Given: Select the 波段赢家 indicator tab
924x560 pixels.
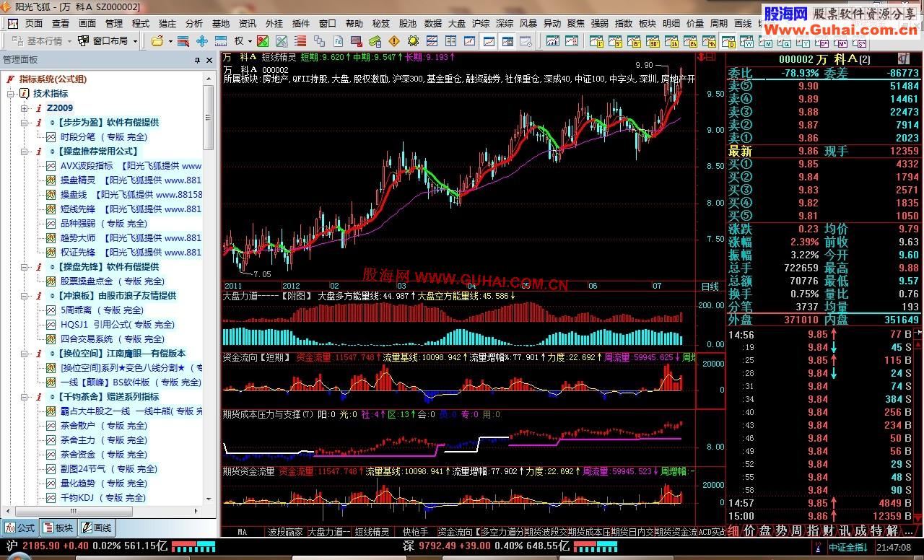Looking at the screenshot, I should pos(285,532).
